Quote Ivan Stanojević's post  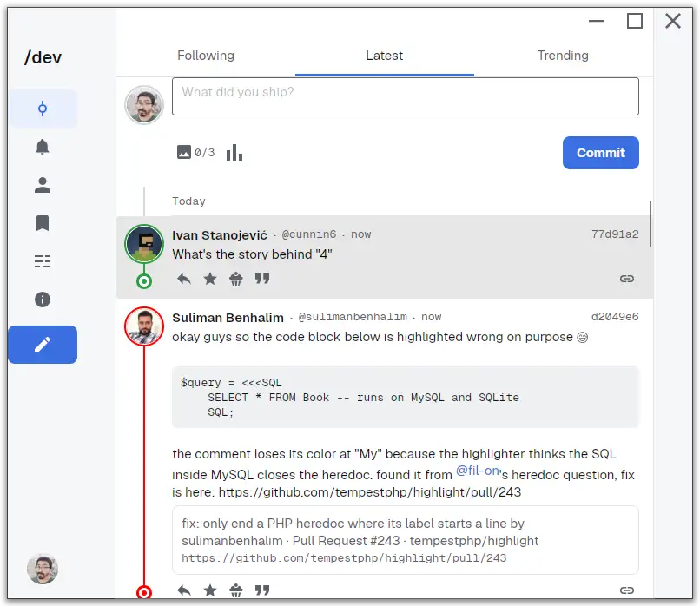(x=262, y=279)
